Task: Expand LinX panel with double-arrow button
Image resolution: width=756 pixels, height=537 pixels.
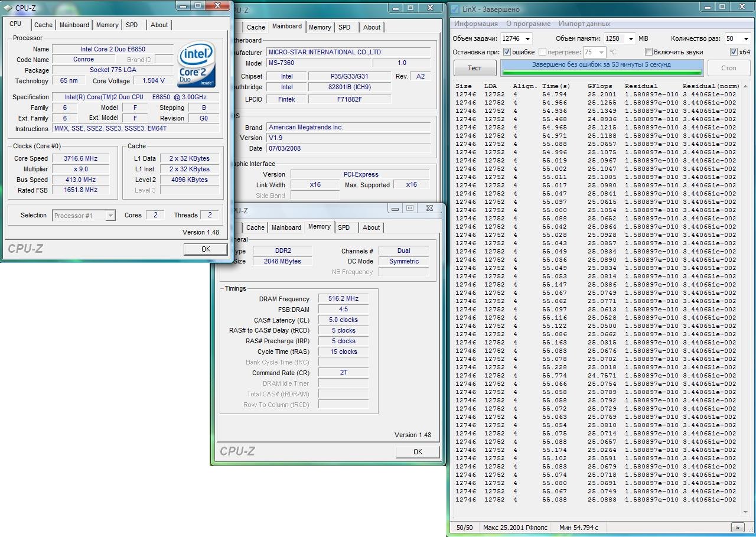Action: tap(737, 528)
